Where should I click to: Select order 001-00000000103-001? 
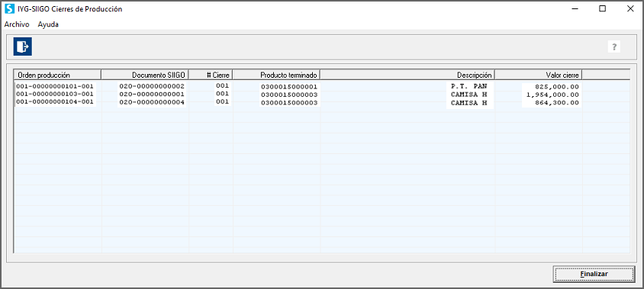55,94
